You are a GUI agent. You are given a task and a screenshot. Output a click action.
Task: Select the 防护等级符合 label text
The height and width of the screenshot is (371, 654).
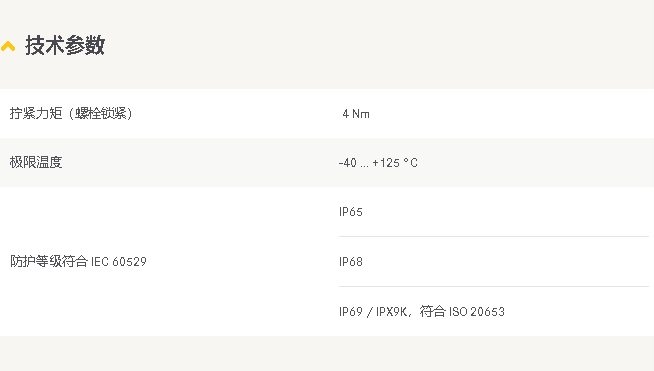49,261
